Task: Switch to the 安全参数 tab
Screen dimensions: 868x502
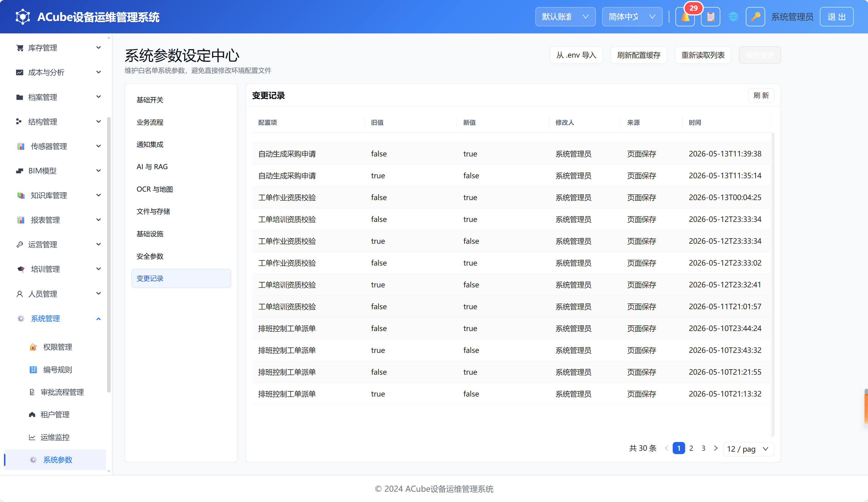Action: click(x=181, y=256)
